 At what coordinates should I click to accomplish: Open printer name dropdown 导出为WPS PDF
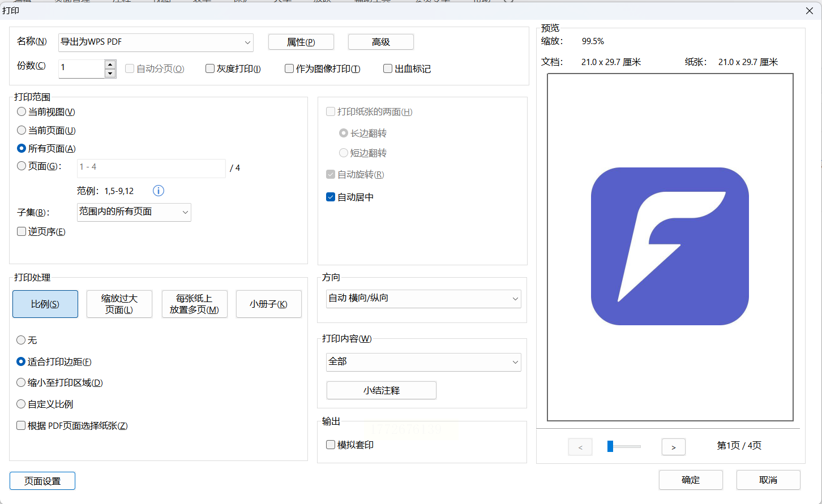click(x=156, y=42)
